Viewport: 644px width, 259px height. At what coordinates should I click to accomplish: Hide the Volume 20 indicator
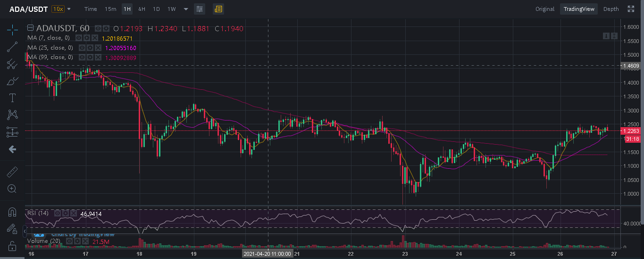[x=69, y=241]
